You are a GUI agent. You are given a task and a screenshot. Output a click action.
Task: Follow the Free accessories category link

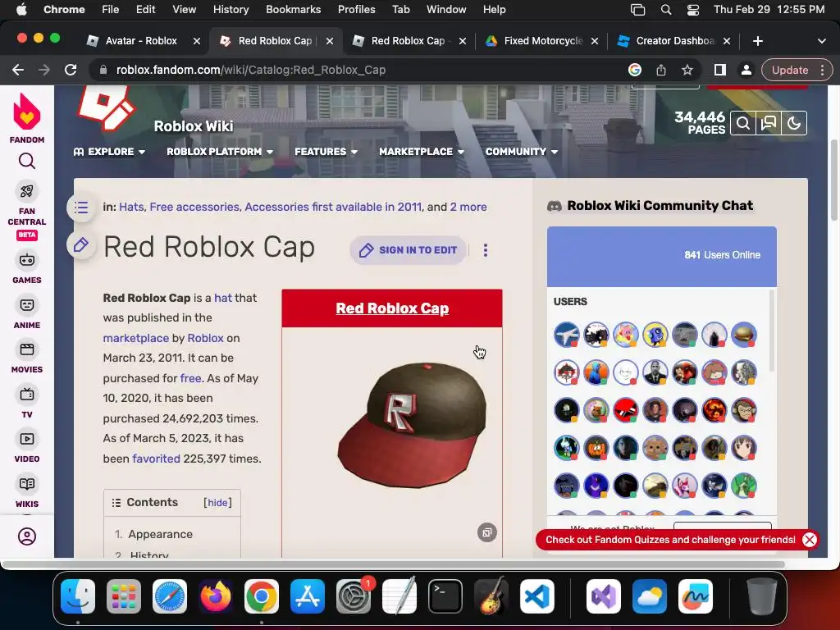(x=194, y=207)
